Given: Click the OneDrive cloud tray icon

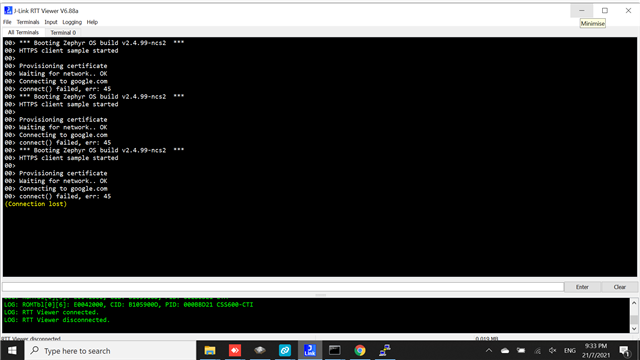Looking at the screenshot, I should [505, 351].
